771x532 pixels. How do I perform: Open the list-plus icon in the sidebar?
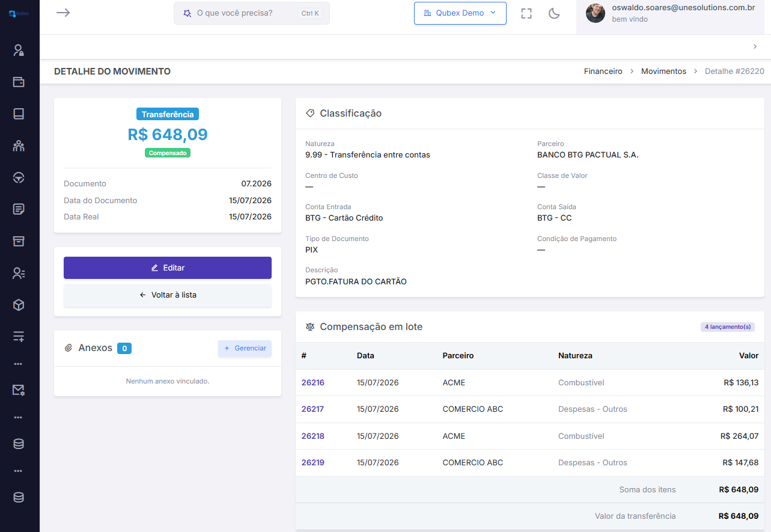19,337
